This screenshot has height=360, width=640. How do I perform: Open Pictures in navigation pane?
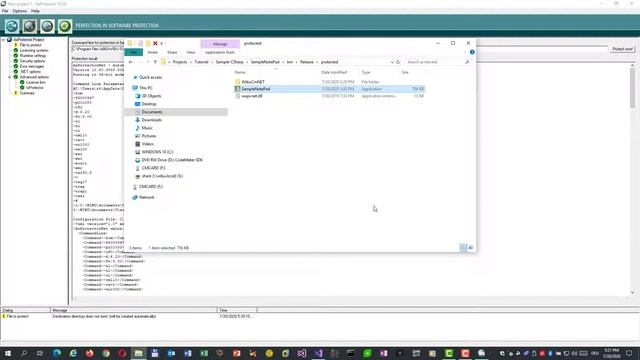pyautogui.click(x=149, y=136)
